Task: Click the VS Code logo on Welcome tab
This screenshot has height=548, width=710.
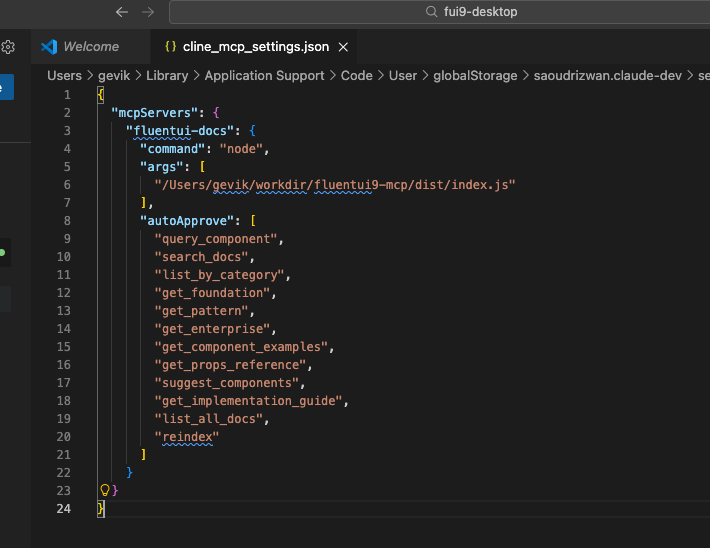Action: click(x=49, y=47)
